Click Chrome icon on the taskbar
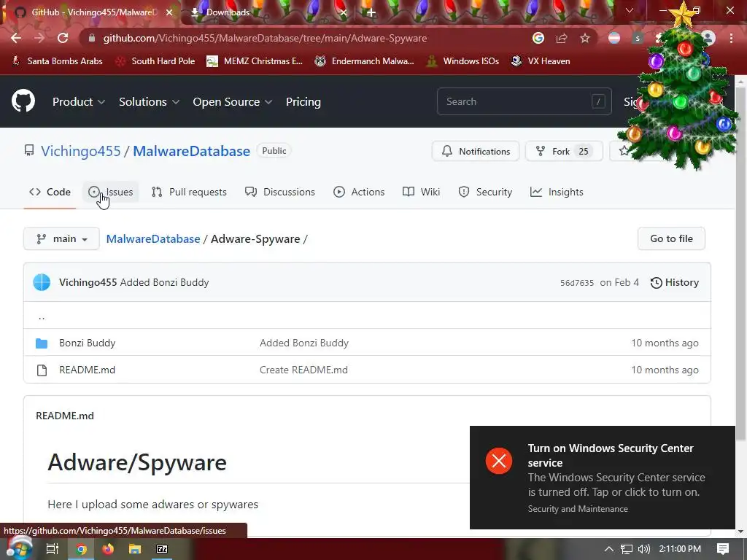Image resolution: width=747 pixels, height=560 pixels. point(81,549)
